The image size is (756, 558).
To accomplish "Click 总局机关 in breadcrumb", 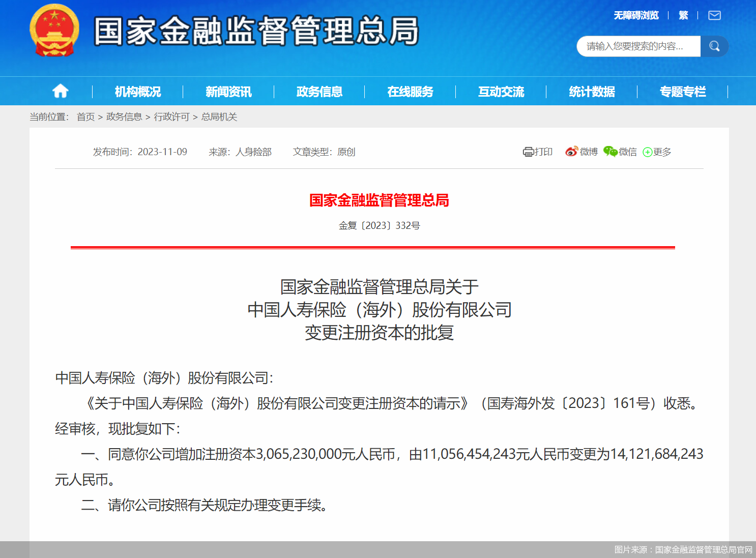I will [219, 117].
